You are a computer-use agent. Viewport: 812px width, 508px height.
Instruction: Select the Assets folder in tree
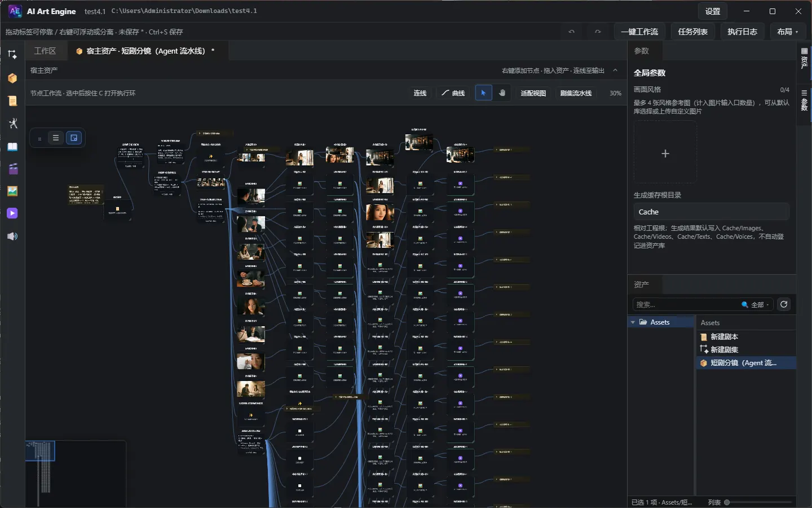click(661, 322)
